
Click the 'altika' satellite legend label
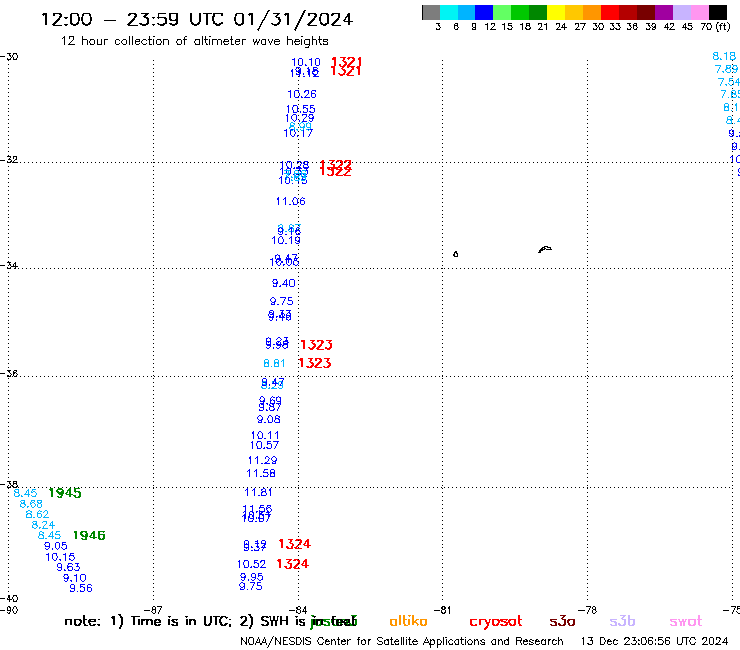408,621
